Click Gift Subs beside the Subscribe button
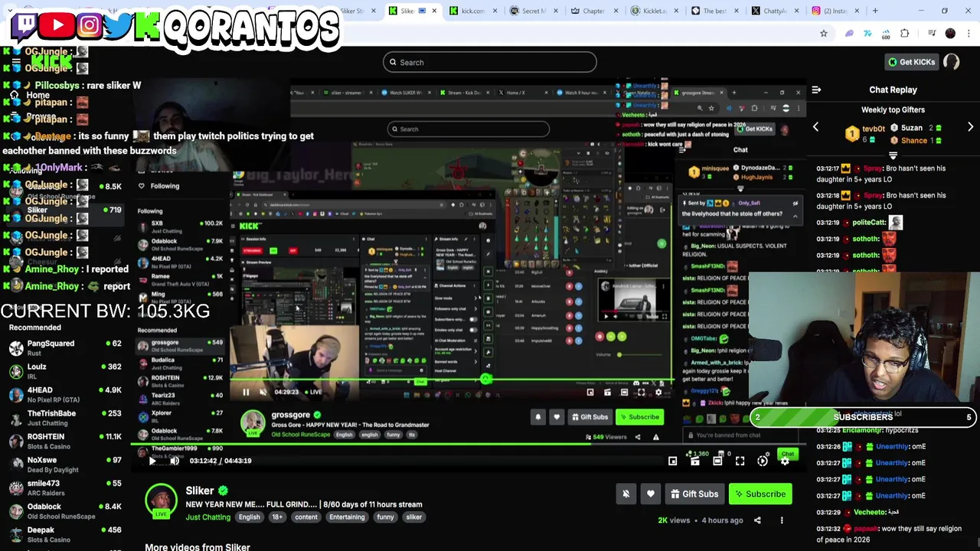Image resolution: width=980 pixels, height=551 pixels. (694, 494)
